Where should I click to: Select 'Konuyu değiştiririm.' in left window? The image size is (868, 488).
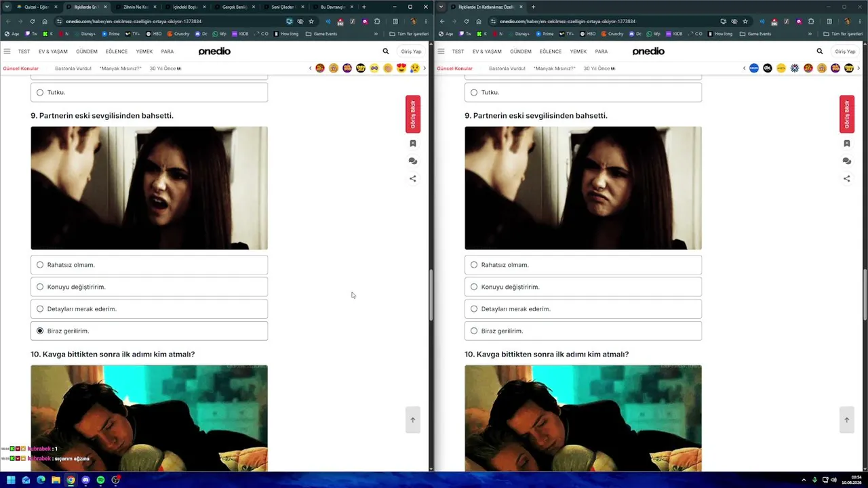[x=149, y=287]
